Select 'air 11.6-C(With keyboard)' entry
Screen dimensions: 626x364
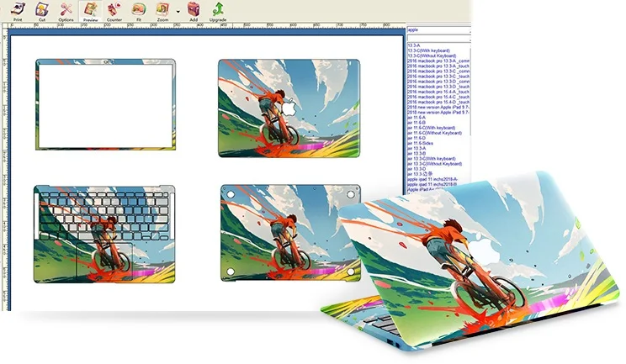[431, 128]
